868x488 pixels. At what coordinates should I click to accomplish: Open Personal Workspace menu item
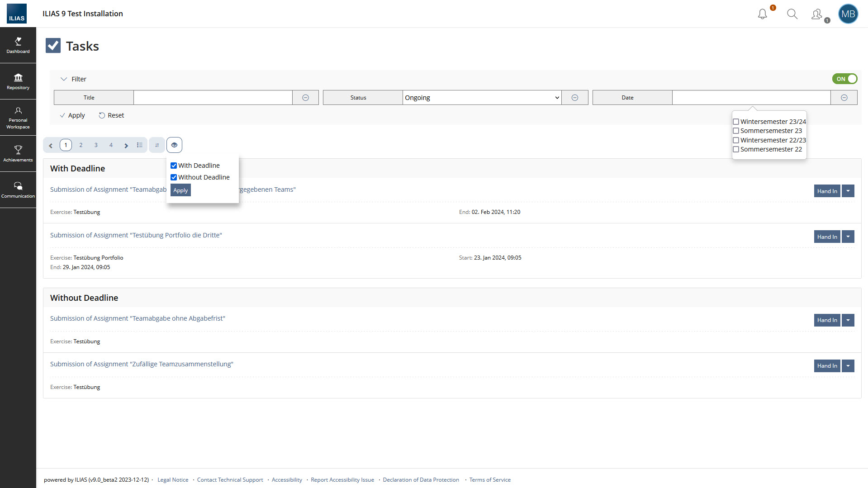pyautogui.click(x=18, y=118)
